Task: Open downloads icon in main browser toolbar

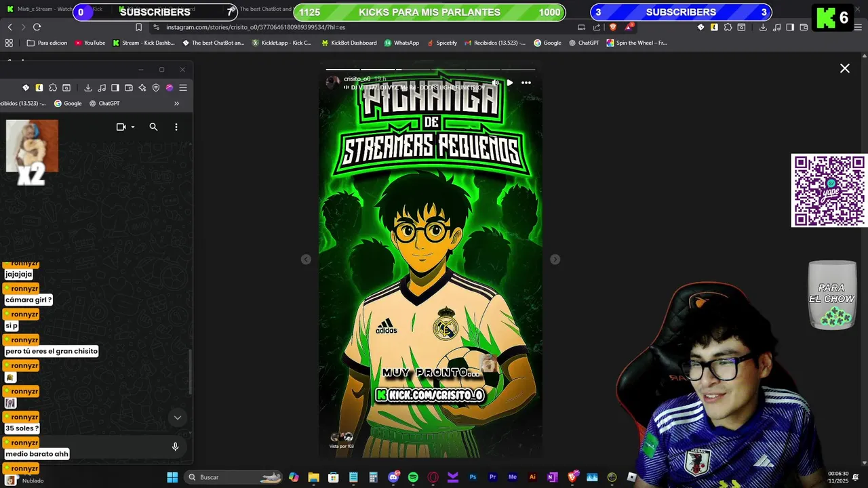Action: point(763,27)
